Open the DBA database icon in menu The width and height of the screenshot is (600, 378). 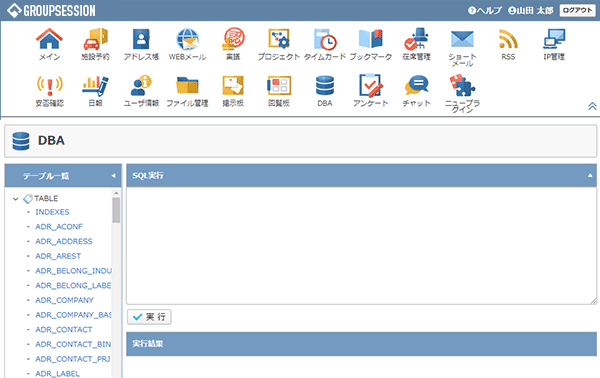point(325,86)
